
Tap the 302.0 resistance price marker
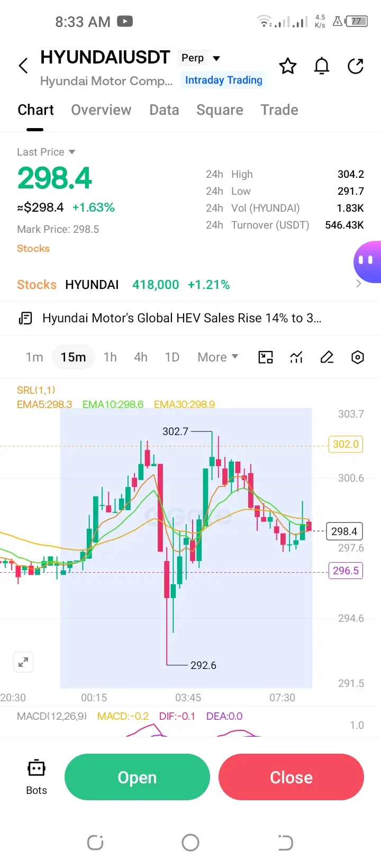tap(346, 444)
